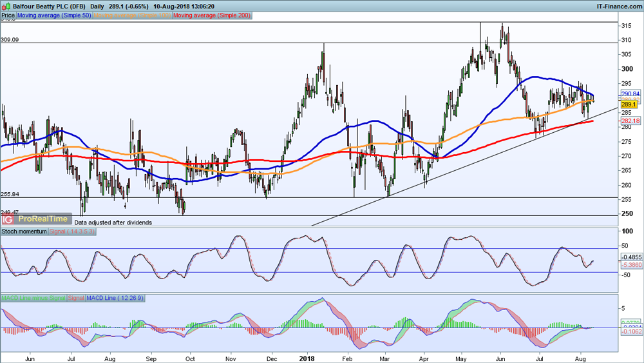Click the -50 stochastic axis label
644x363 pixels.
tap(627, 275)
